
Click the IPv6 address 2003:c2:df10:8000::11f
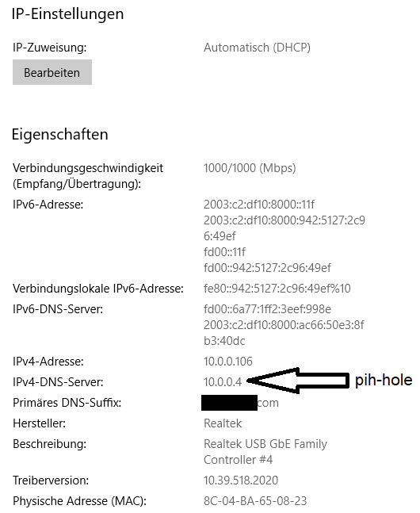(x=259, y=204)
